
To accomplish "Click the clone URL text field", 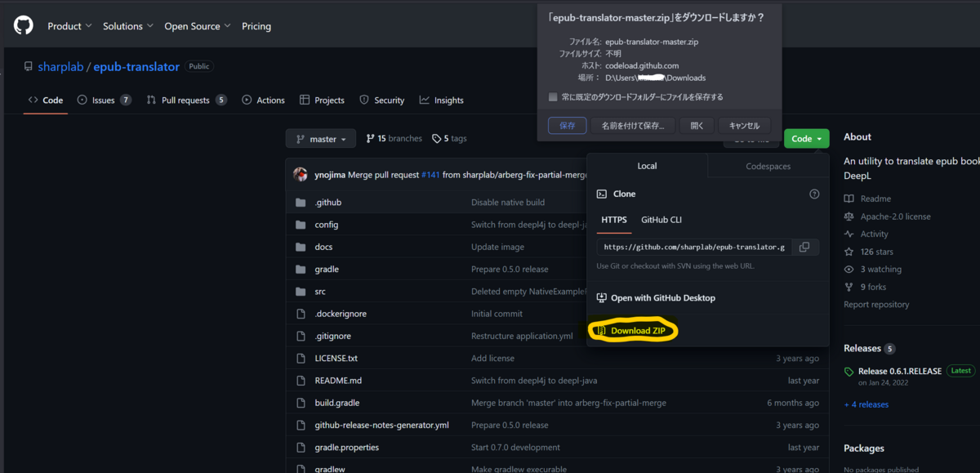I will click(694, 247).
